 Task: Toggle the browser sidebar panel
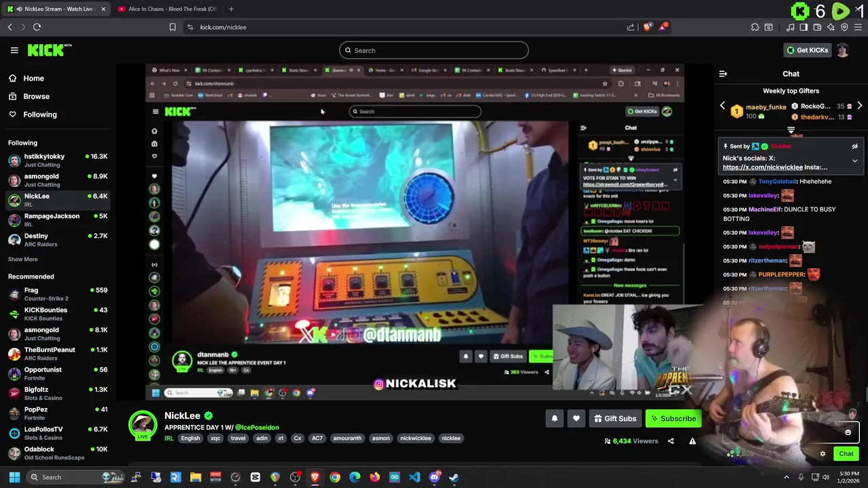(804, 27)
